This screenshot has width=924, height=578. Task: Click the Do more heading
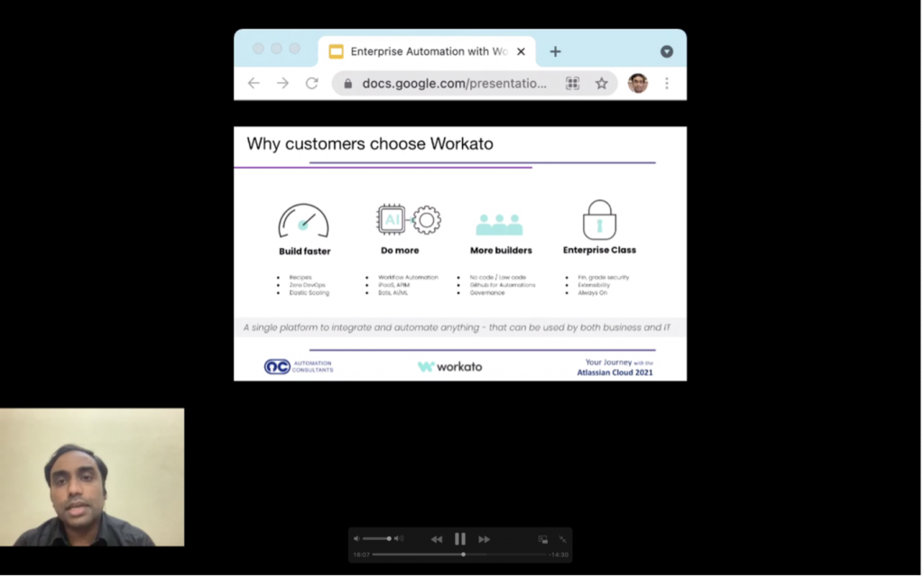point(400,251)
